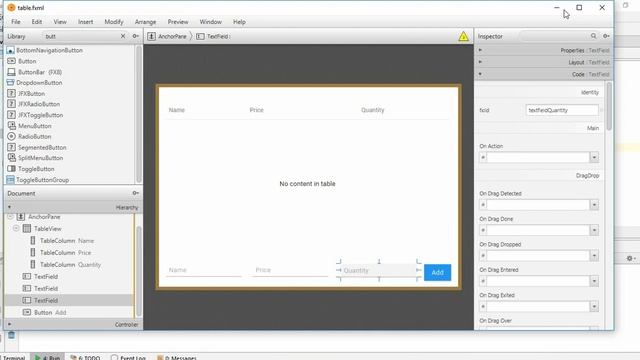Click the On Action text field
Viewport: 640px width, 360px height.
(x=538, y=158)
